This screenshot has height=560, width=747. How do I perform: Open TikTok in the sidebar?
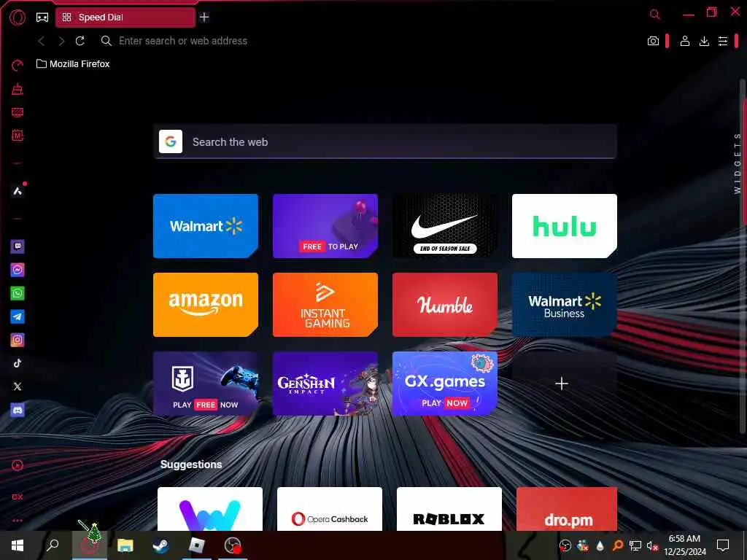coord(18,363)
